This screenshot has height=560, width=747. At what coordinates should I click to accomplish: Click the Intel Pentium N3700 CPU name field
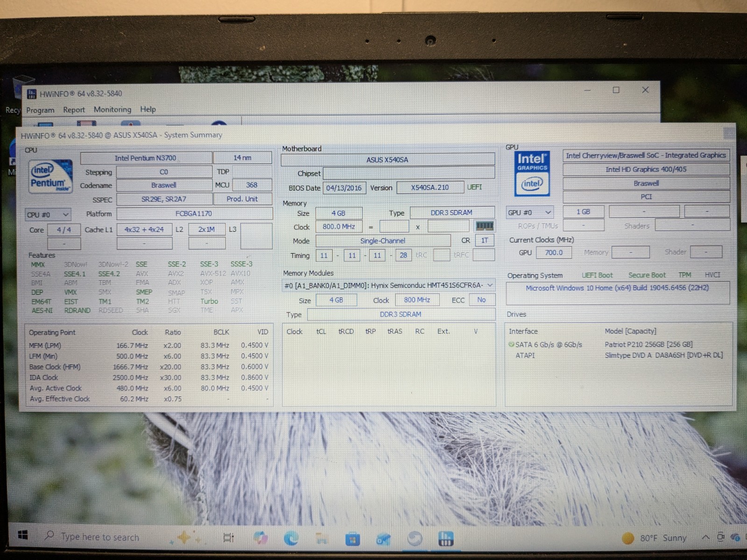point(146,158)
